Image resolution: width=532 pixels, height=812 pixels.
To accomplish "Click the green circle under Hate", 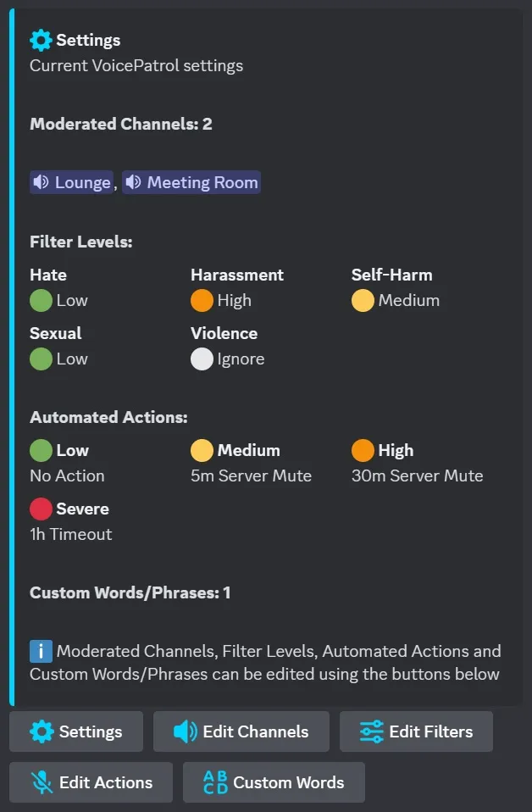I will (x=41, y=300).
